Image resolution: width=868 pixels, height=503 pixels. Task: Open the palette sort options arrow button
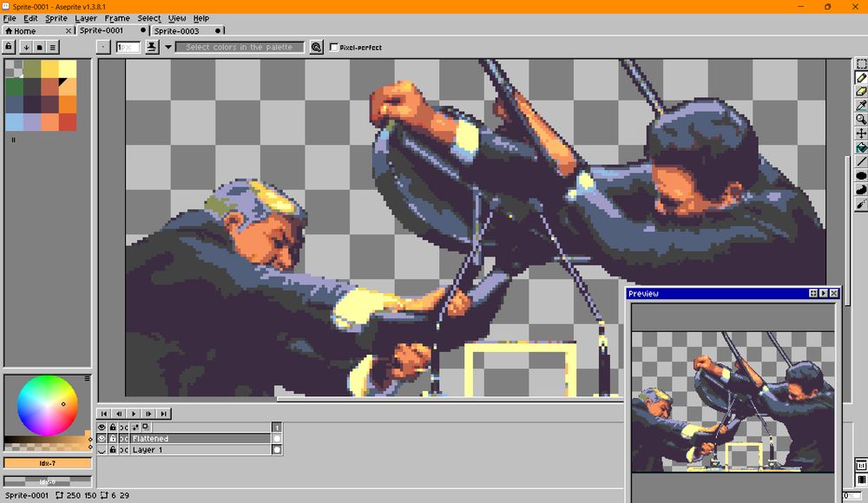(x=26, y=48)
